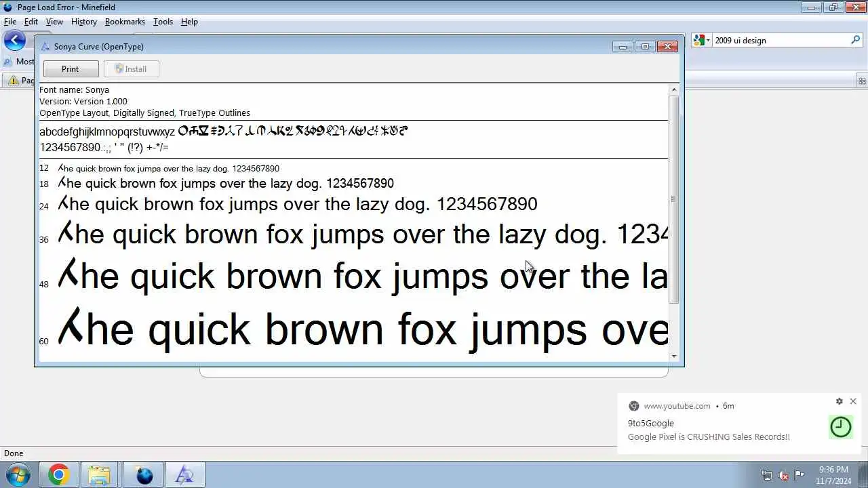The image size is (868, 488).
Task: Open the History menu in Minefield
Action: [x=84, y=22]
